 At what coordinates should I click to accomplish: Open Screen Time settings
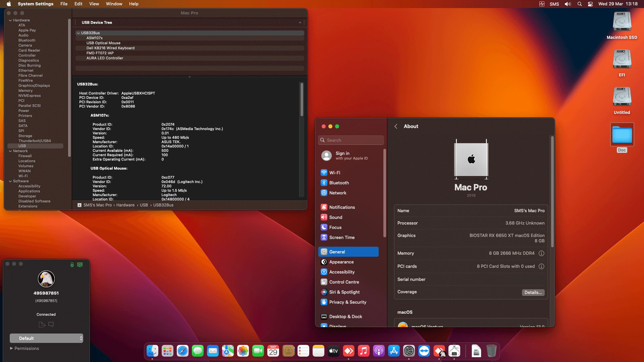[342, 237]
